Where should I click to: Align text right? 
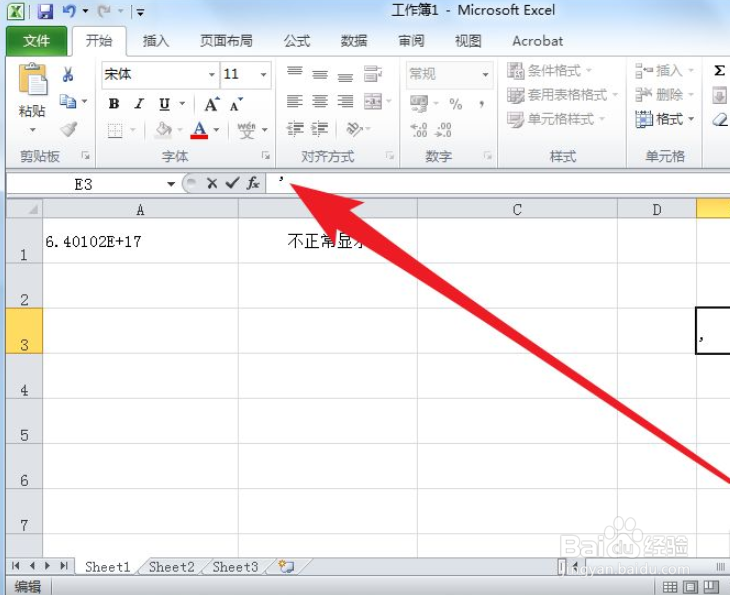point(345,101)
